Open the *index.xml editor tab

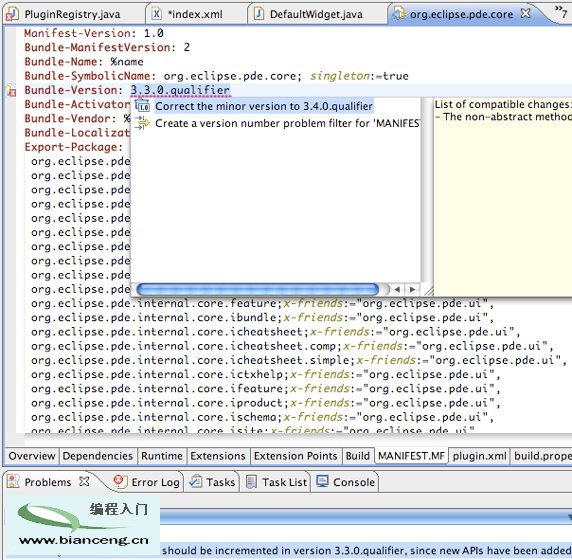pos(194,14)
